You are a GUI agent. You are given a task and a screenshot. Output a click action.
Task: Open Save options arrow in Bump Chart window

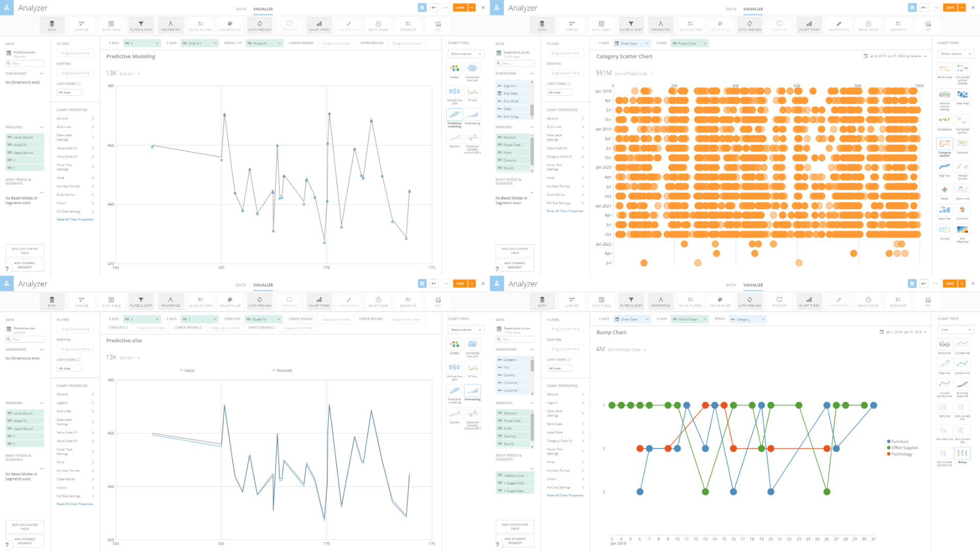click(962, 283)
